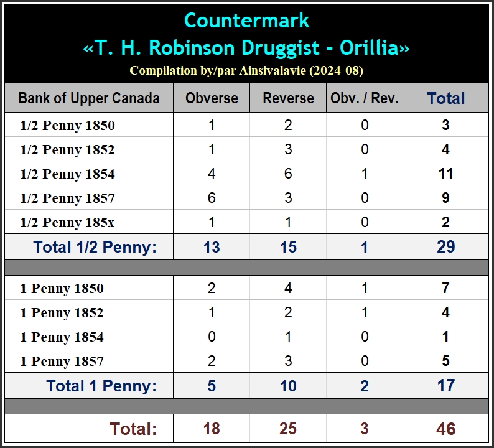494x448 pixels.
Task: Select the '1/2 Penny 1850' row label
Action: (x=67, y=126)
